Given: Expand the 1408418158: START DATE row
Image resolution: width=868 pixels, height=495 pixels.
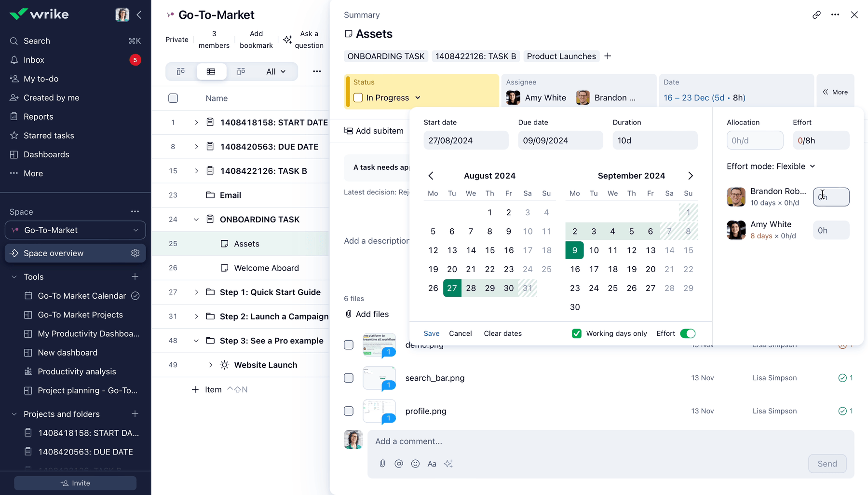Looking at the screenshot, I should pos(196,123).
